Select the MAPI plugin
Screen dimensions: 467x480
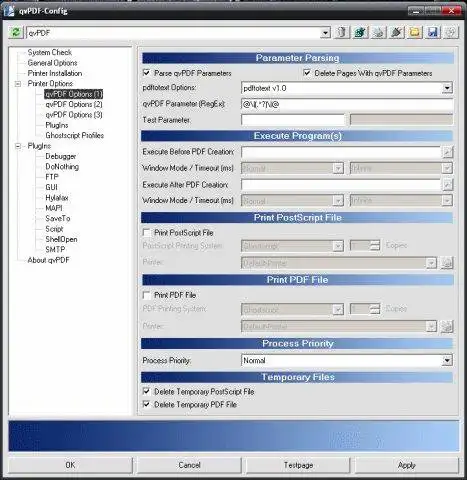[54, 208]
